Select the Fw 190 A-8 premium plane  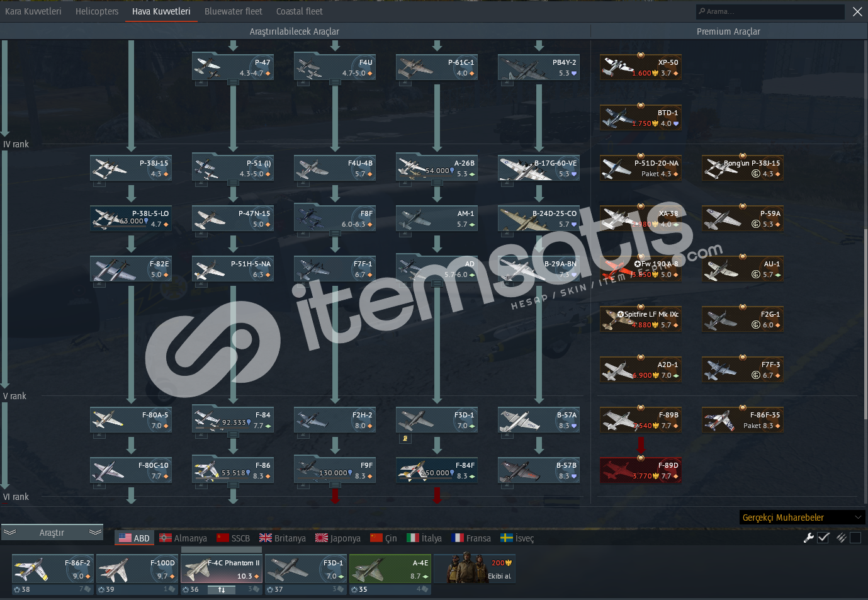pyautogui.click(x=641, y=269)
